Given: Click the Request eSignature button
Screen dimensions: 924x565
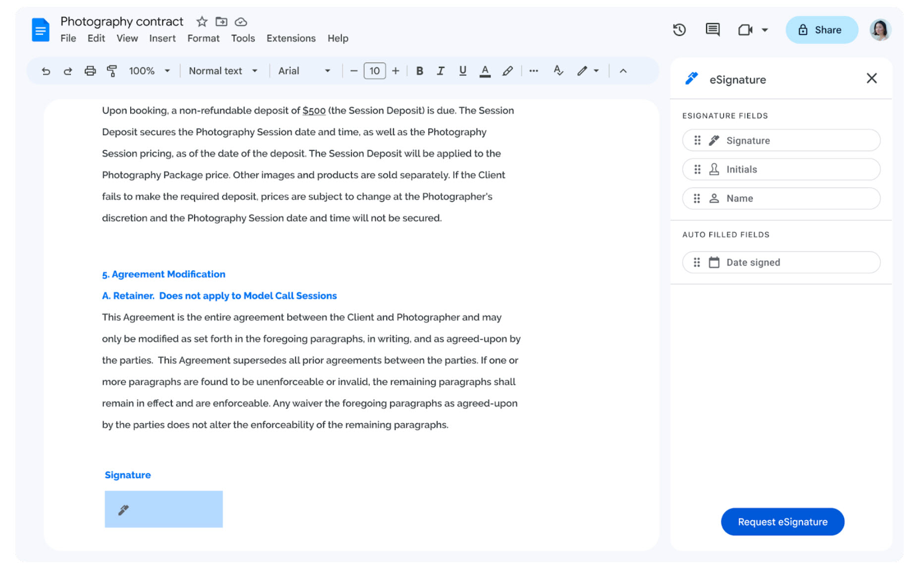Looking at the screenshot, I should pos(782,521).
